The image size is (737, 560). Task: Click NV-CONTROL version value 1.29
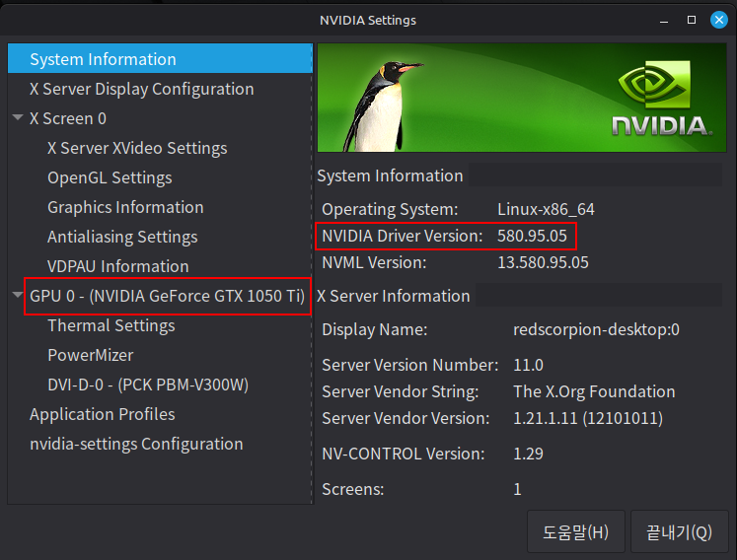(x=528, y=454)
